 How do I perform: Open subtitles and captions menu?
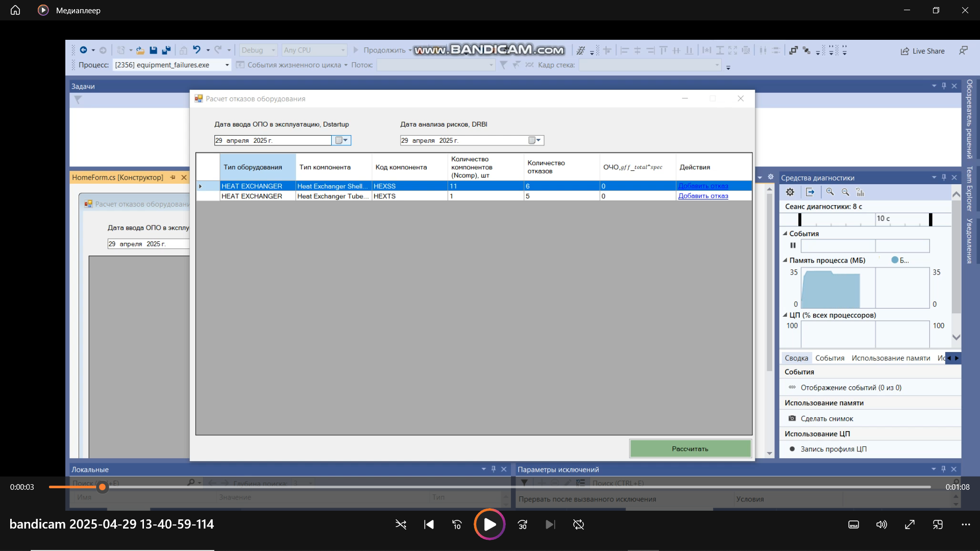coord(853,524)
